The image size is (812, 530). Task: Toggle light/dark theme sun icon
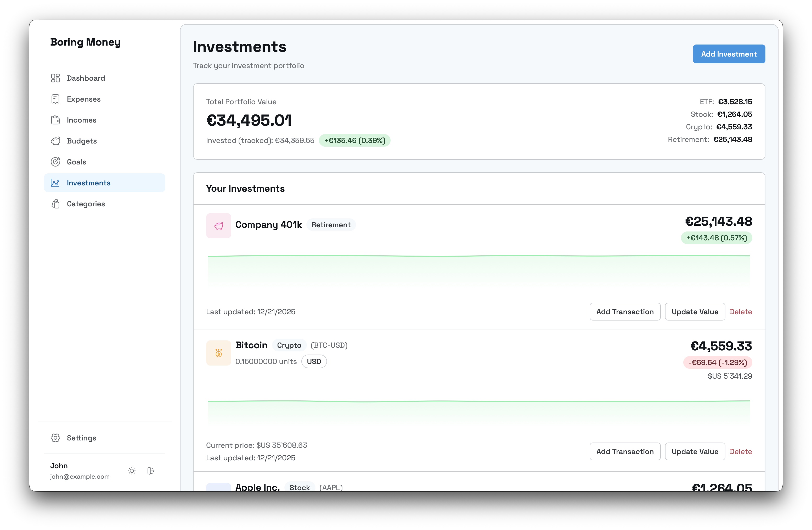[x=132, y=471]
